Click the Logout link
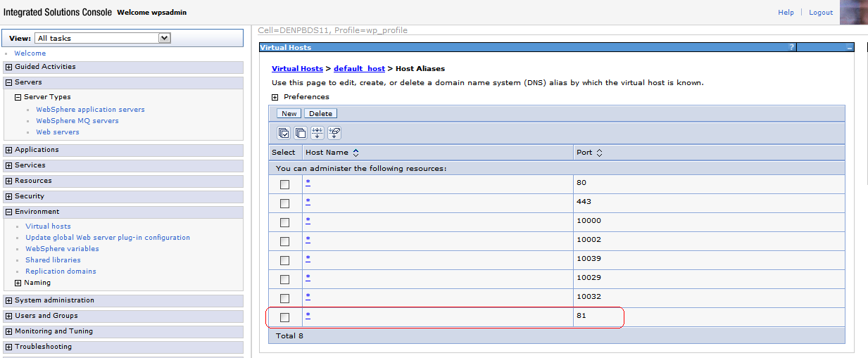The height and width of the screenshot is (358, 868). click(821, 13)
